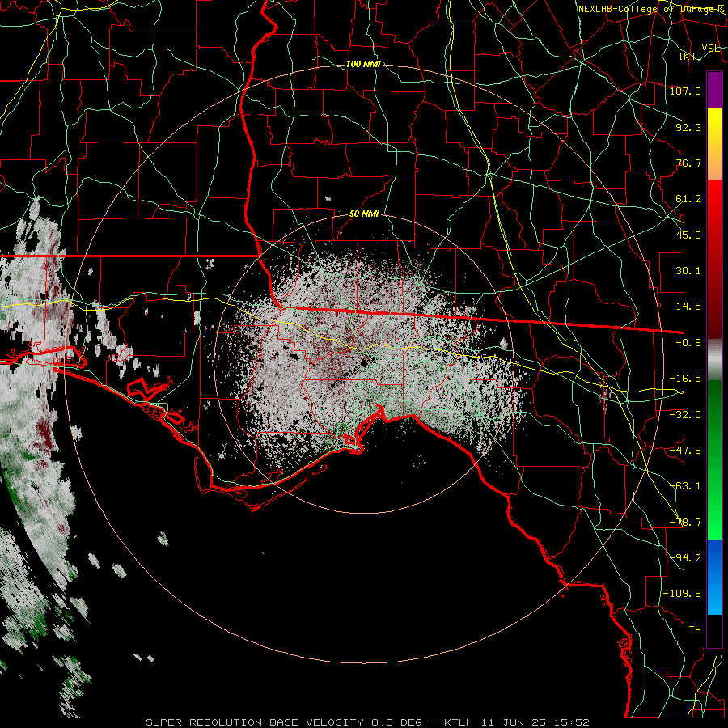The width and height of the screenshot is (728, 728).
Task: Pick the gray near-zero segment of color bar
Action: click(x=714, y=360)
